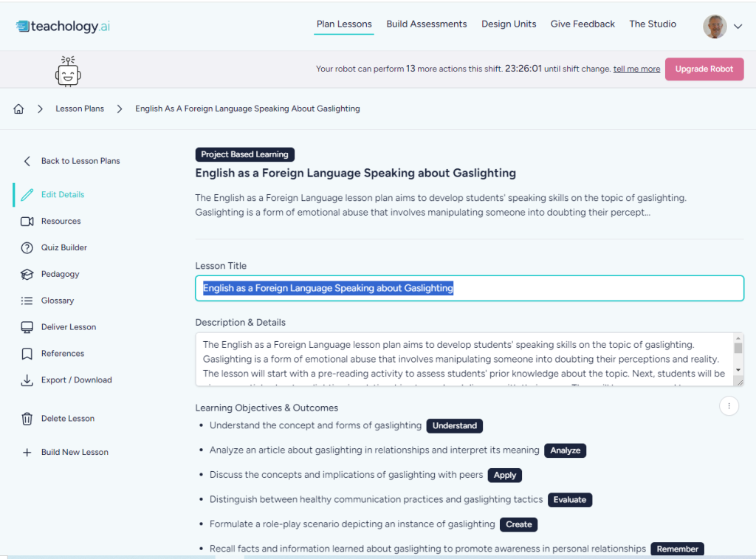Click the Export / Download arrow icon
The height and width of the screenshot is (559, 756).
point(27,380)
